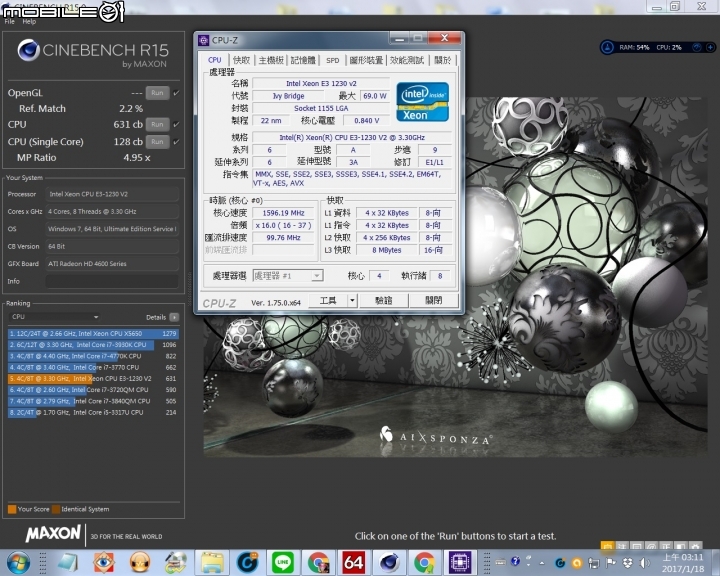Screen dimensions: 720x576
Task: Select ranking row Core i7-3840QM CPU
Action: pyautogui.click(x=93, y=401)
